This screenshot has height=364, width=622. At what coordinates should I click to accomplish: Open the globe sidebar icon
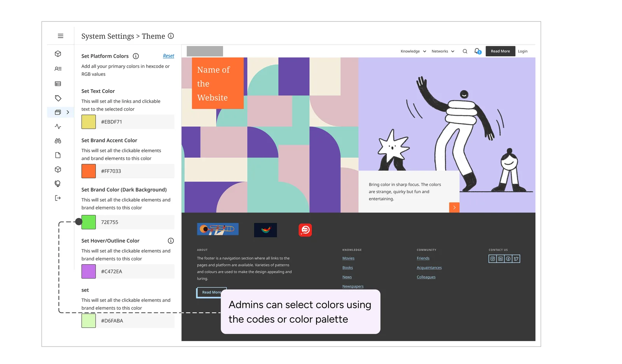point(58,184)
